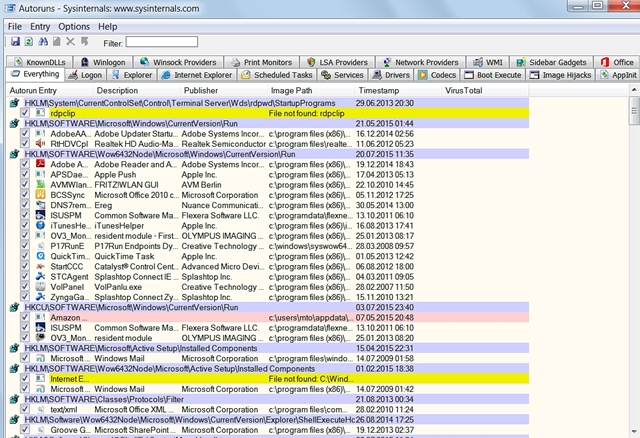Viewport: 640px width, 438px height.
Task: Click the Filter input field
Action: tap(162, 42)
